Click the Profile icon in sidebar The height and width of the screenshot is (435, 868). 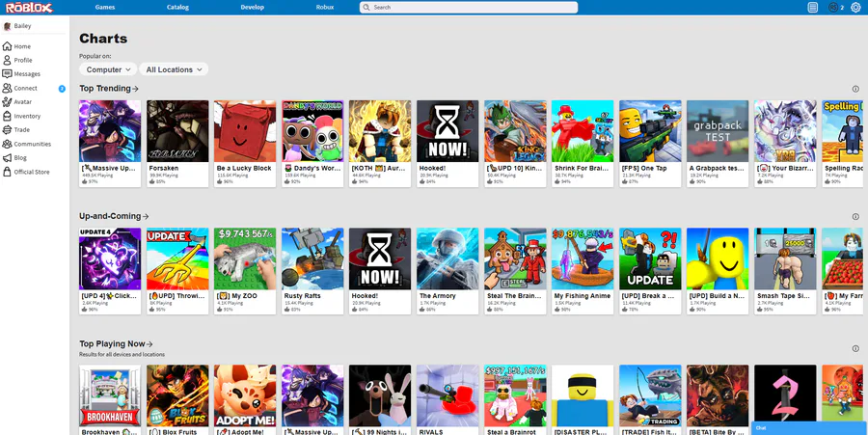pyautogui.click(x=7, y=60)
